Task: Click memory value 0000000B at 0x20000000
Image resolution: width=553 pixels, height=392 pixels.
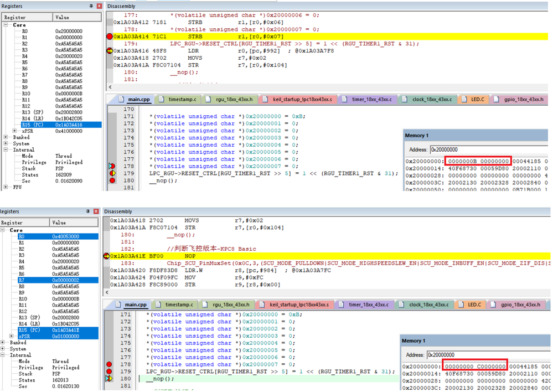Action: (462, 161)
